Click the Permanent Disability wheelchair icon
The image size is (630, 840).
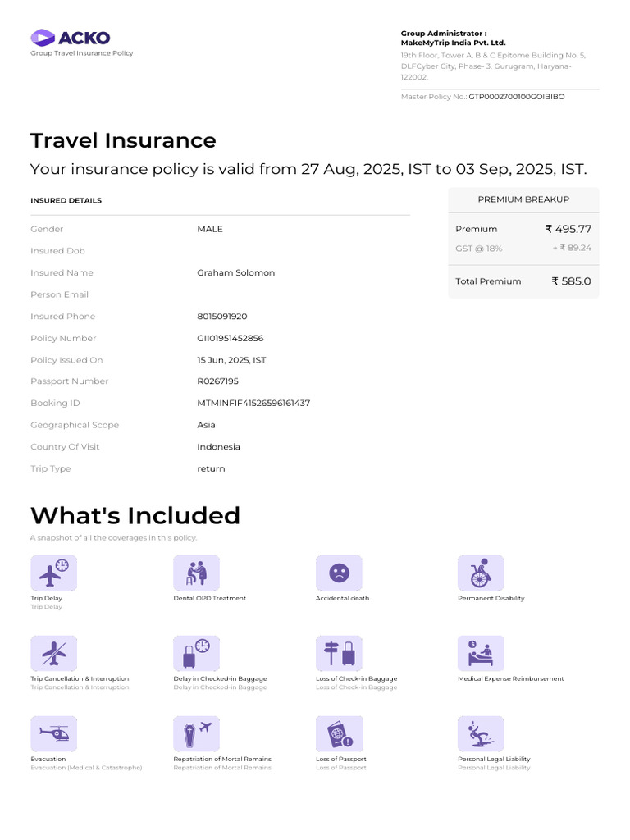481,573
